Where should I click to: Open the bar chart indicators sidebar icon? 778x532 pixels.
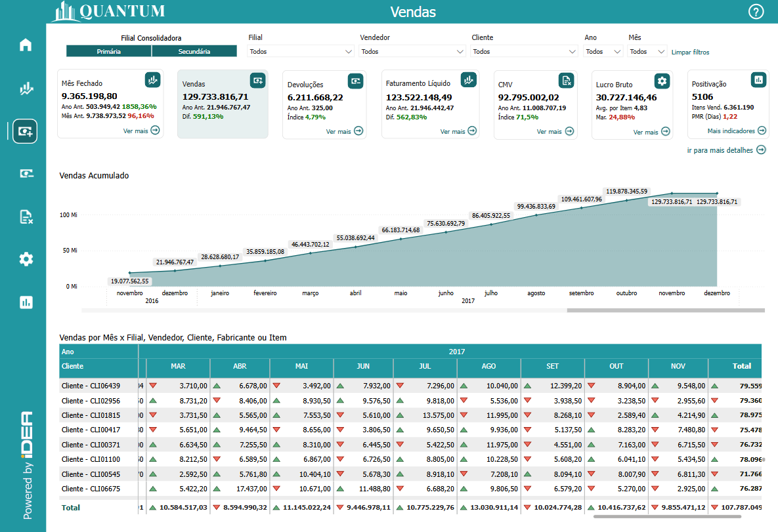tap(26, 302)
